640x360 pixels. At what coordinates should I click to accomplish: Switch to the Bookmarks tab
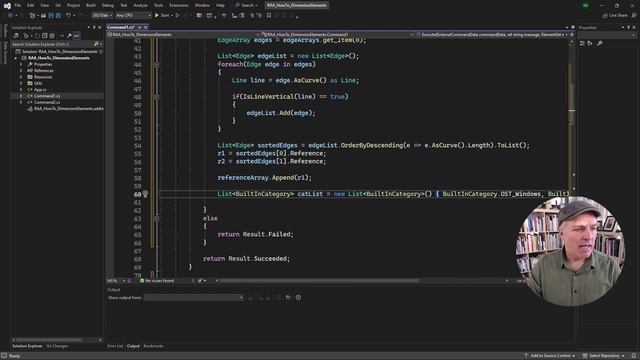pyautogui.click(x=153, y=346)
